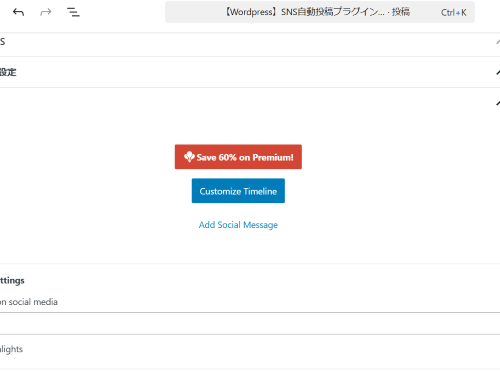Click the 投稿 label in title bar
The image size is (500, 372).
pyautogui.click(x=401, y=12)
